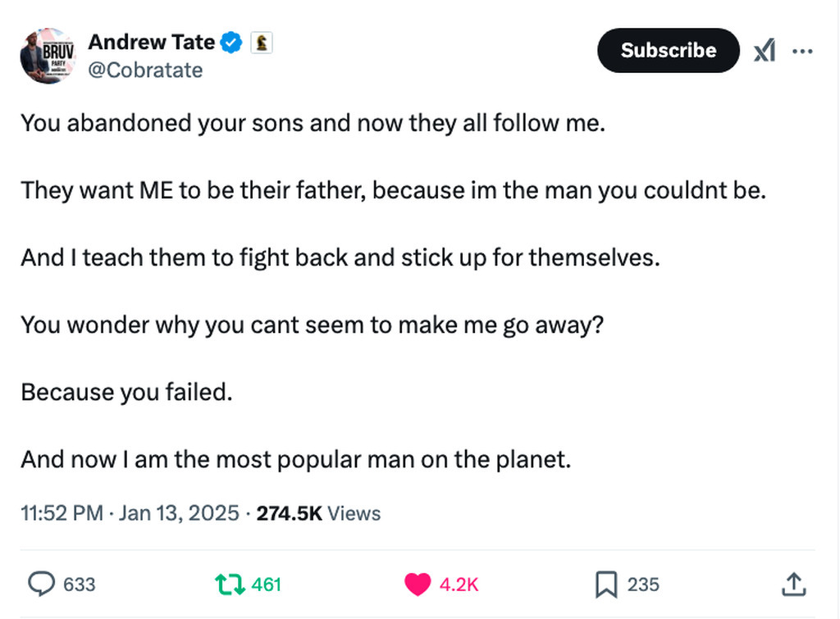Open the Grok icon beside Subscribe
The height and width of the screenshot is (619, 840).
click(x=764, y=51)
